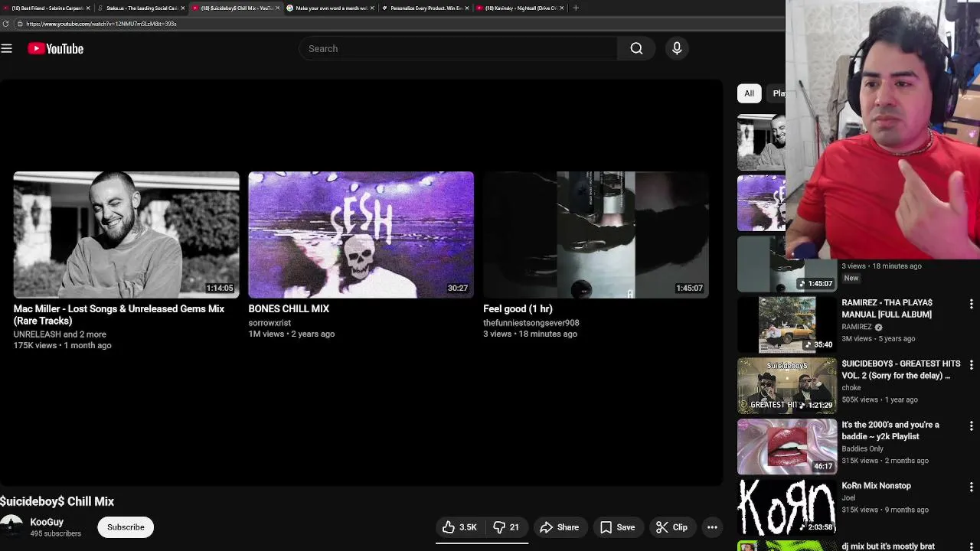
Task: Open KoRn Mix Nonstop thumbnail
Action: (787, 508)
